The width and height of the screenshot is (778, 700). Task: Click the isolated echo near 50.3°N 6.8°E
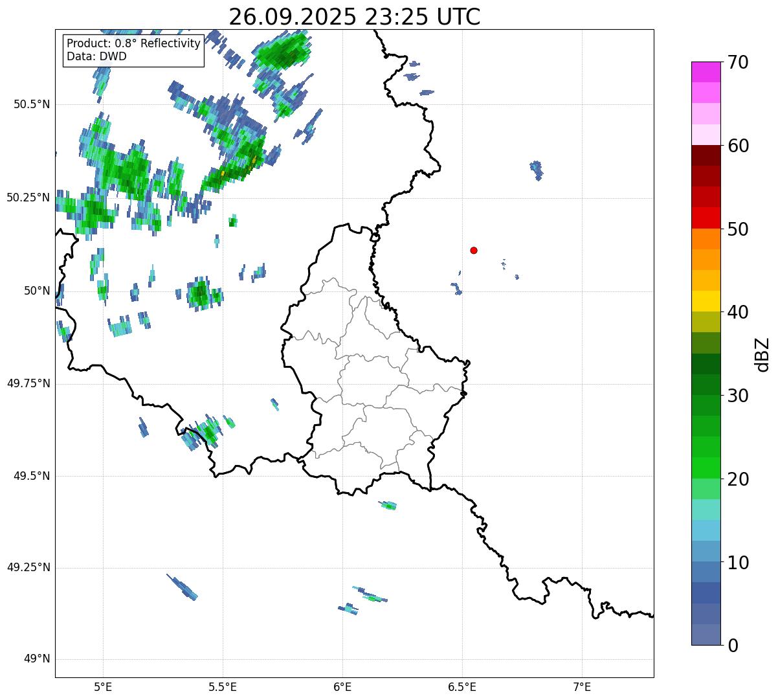click(537, 170)
